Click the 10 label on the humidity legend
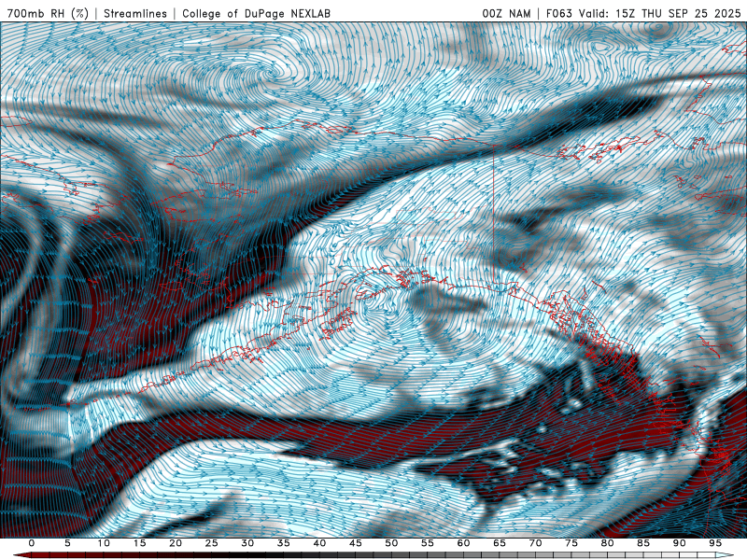The height and width of the screenshot is (560, 747). point(104,543)
